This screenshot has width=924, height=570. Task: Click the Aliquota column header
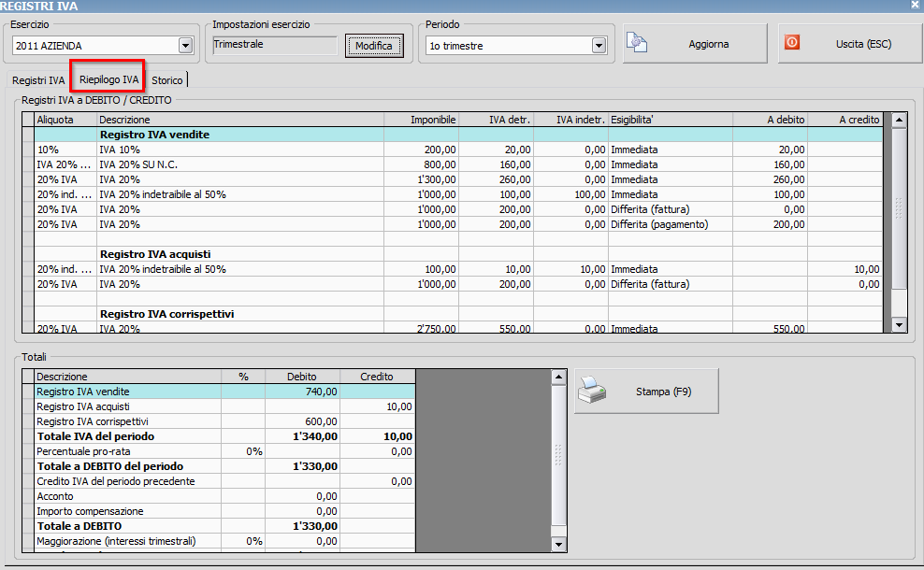[65, 120]
